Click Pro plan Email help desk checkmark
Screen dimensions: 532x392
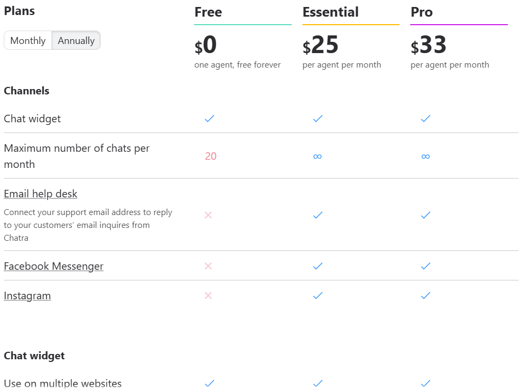[426, 215]
